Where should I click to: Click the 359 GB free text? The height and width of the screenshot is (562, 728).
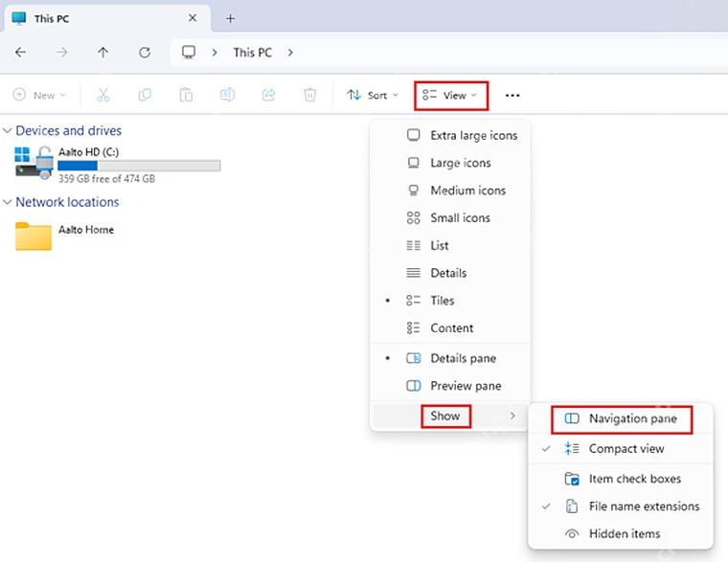[x=106, y=179]
